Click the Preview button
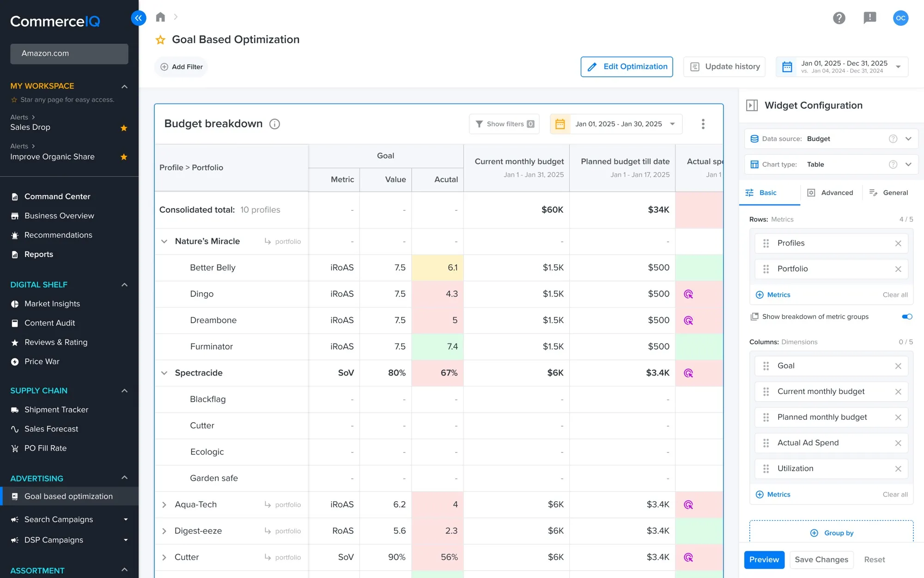The height and width of the screenshot is (578, 924). (x=764, y=560)
